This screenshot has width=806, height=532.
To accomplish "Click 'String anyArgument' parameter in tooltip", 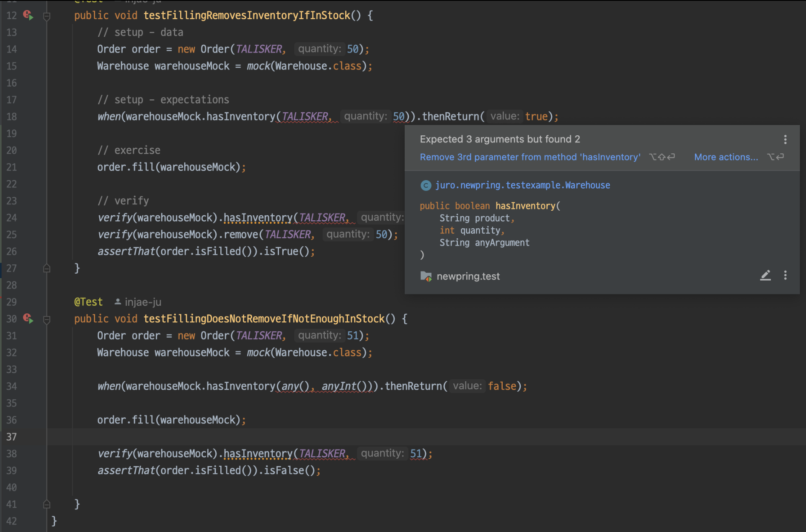I will (484, 243).
